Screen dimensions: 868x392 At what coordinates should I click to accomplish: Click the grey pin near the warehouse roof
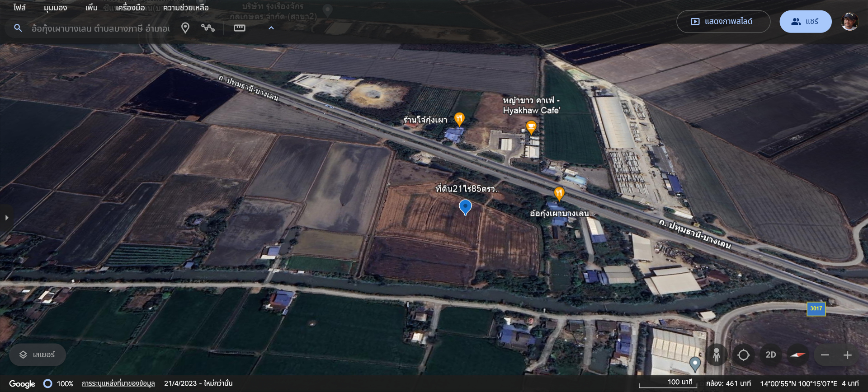[x=695, y=364]
